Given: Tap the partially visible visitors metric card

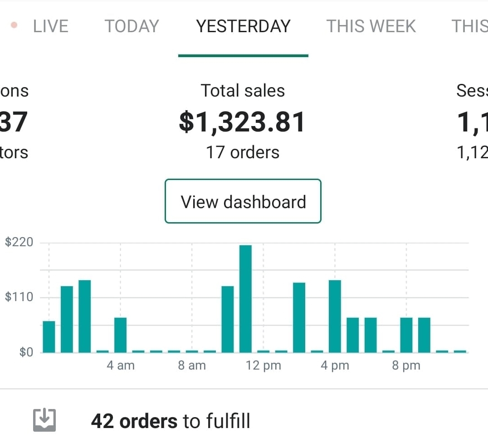Looking at the screenshot, I should coord(14,122).
